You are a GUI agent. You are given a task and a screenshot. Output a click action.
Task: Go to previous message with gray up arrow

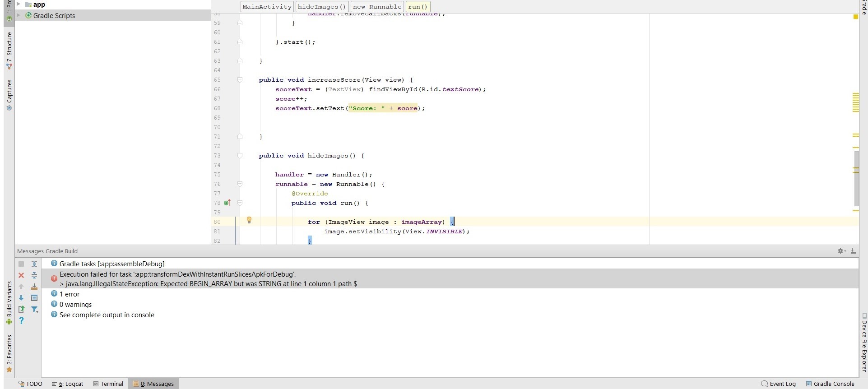[x=21, y=287]
